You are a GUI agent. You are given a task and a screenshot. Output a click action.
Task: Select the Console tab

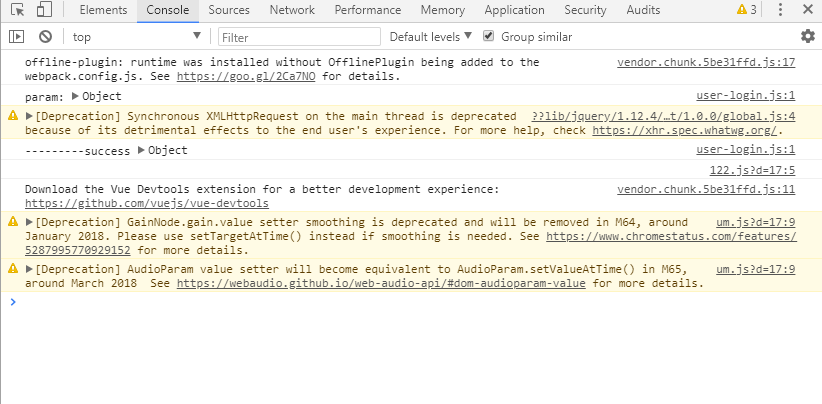[168, 10]
